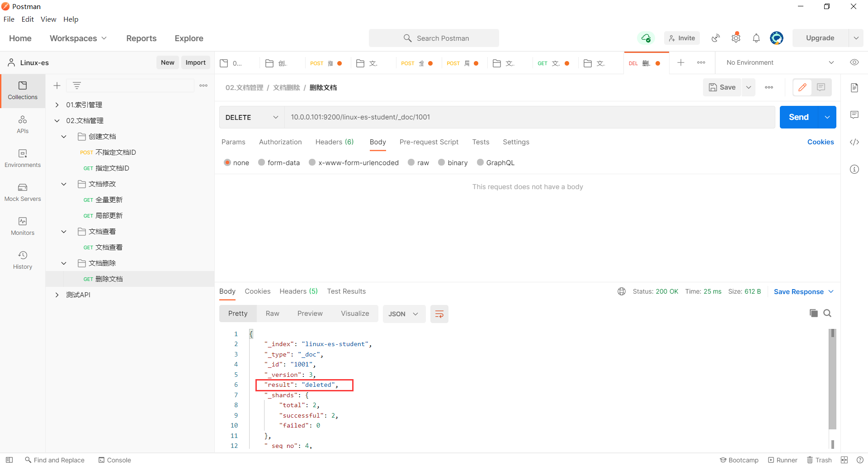Open the notifications bell
Viewport: 868px width, 466px height.
pos(756,38)
